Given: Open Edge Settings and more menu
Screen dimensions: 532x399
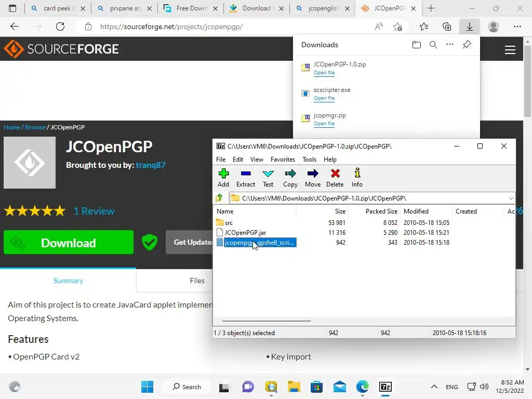Looking at the screenshot, I should (517, 26).
